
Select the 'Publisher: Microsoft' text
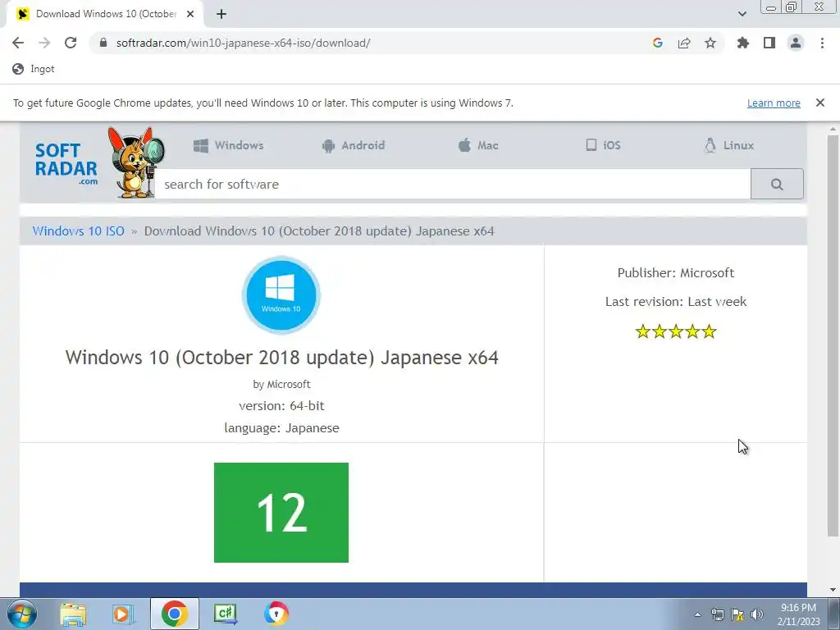click(x=676, y=272)
